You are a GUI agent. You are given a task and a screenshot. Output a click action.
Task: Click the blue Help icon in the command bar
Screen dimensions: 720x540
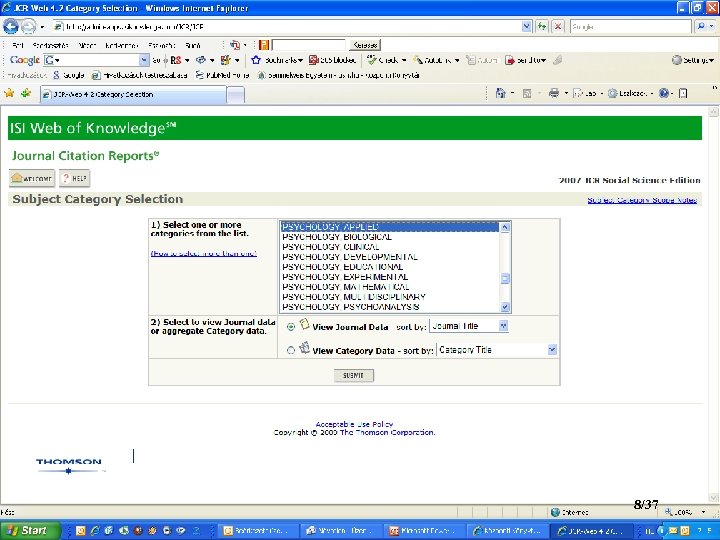663,93
